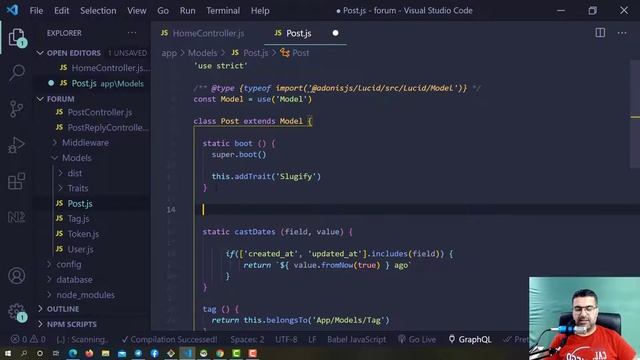Change LF end of line sequence
This screenshot has height=360, width=640.
[x=312, y=339]
